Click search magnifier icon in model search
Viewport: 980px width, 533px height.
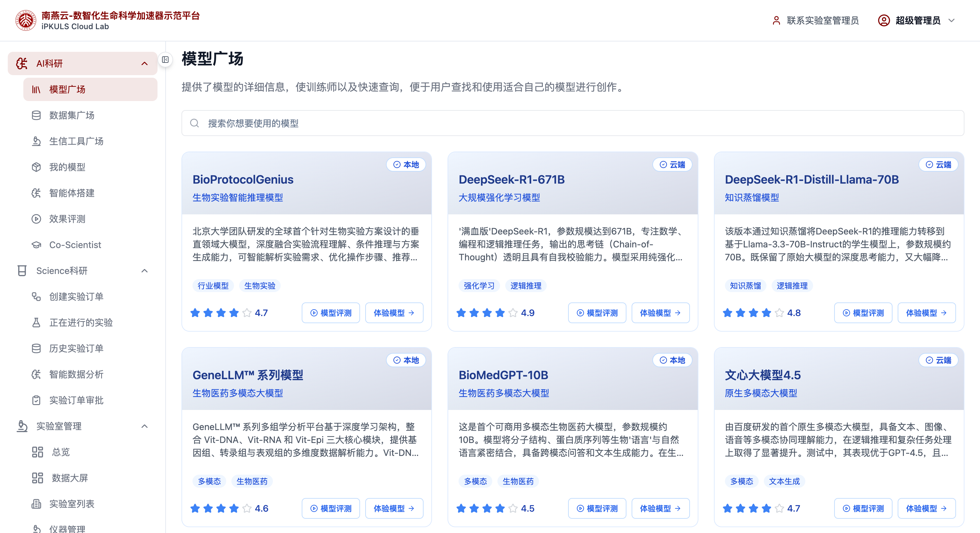[x=194, y=123]
